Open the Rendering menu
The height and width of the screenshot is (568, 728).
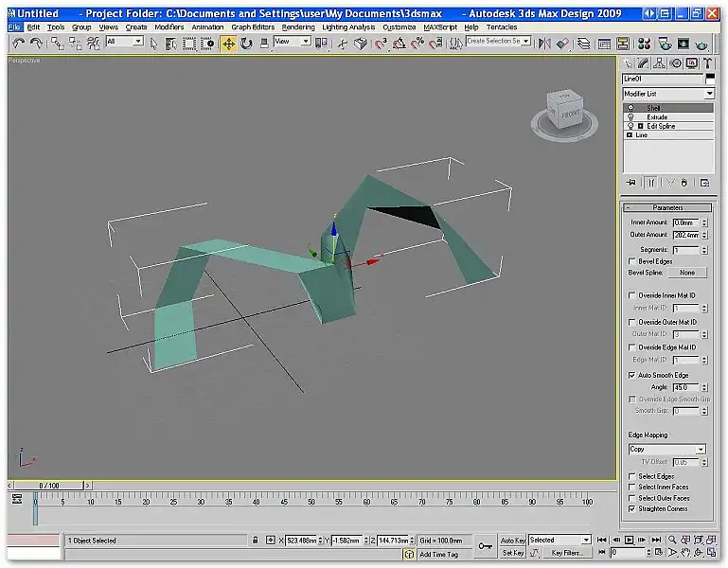[x=298, y=27]
